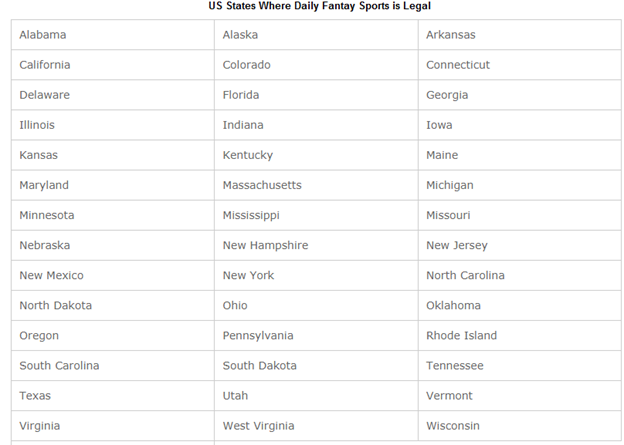Click the Arkansas entry
This screenshot has height=445, width=624.
(x=520, y=35)
